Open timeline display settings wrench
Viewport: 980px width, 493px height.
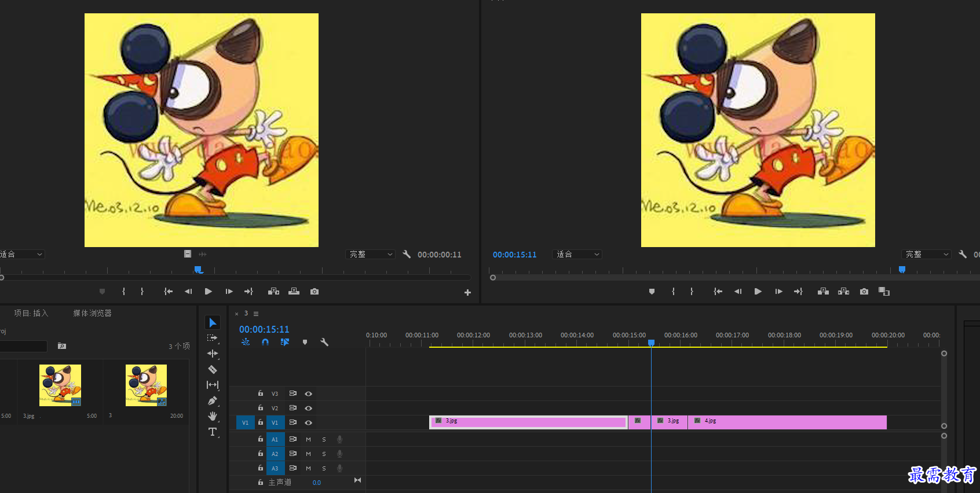324,342
